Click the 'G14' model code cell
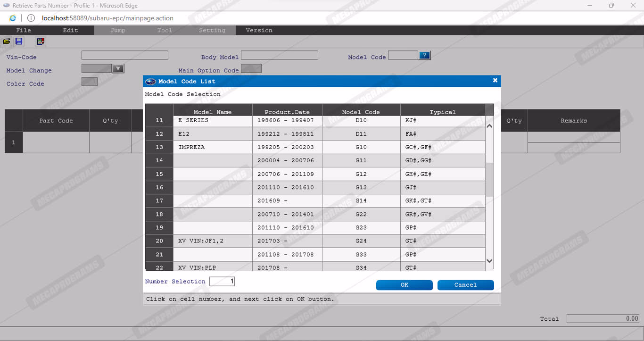The width and height of the screenshot is (644, 341). (361, 201)
